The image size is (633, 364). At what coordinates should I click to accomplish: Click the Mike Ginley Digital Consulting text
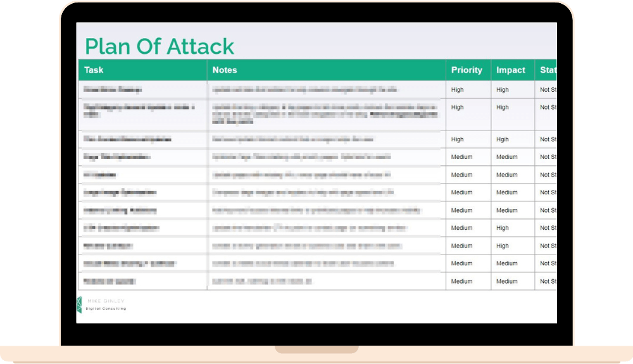(x=106, y=305)
